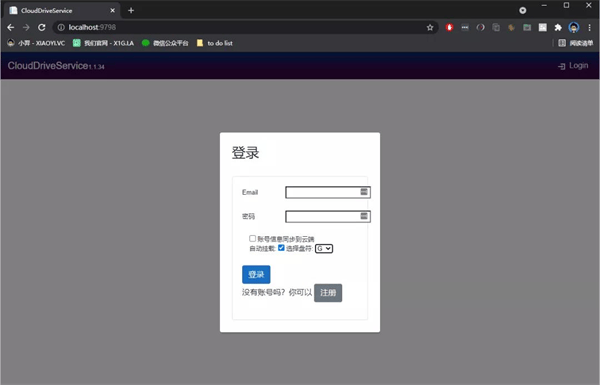Click the browser forward arrow
This screenshot has height=385, width=600.
(x=26, y=27)
